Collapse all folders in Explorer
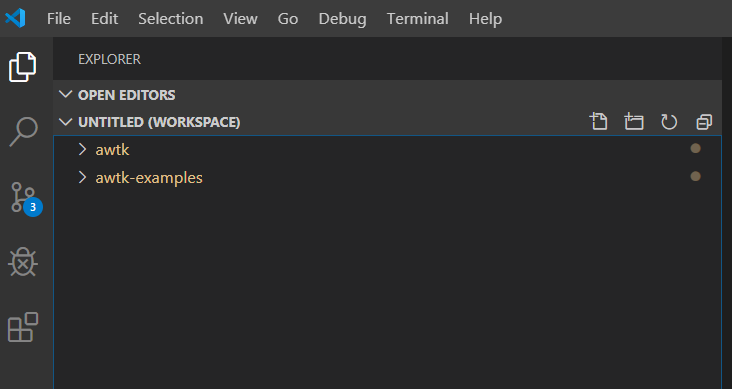 pos(704,122)
